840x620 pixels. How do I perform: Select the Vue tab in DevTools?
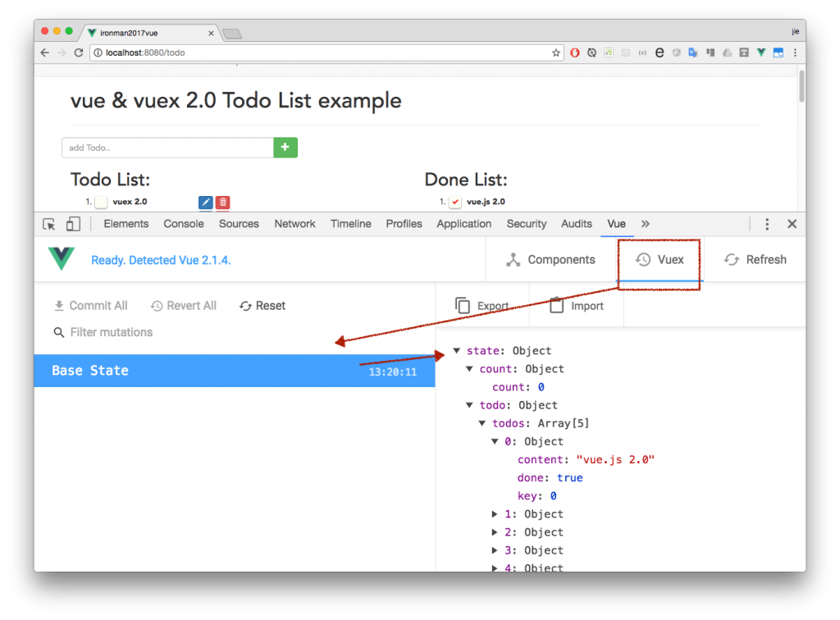[616, 224]
